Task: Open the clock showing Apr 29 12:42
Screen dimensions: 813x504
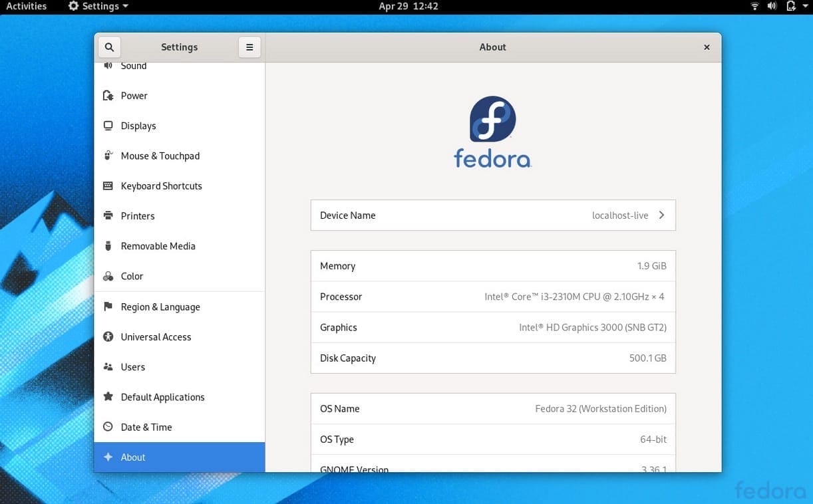Action: pyautogui.click(x=408, y=6)
